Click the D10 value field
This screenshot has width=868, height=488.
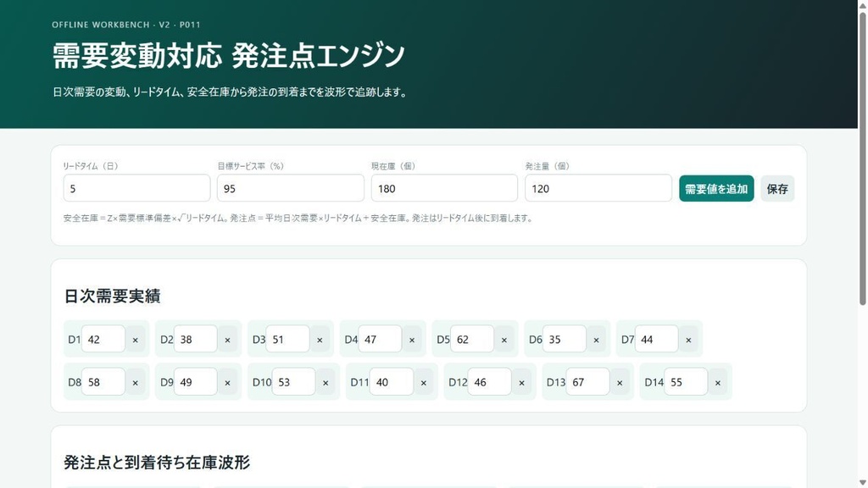click(293, 382)
